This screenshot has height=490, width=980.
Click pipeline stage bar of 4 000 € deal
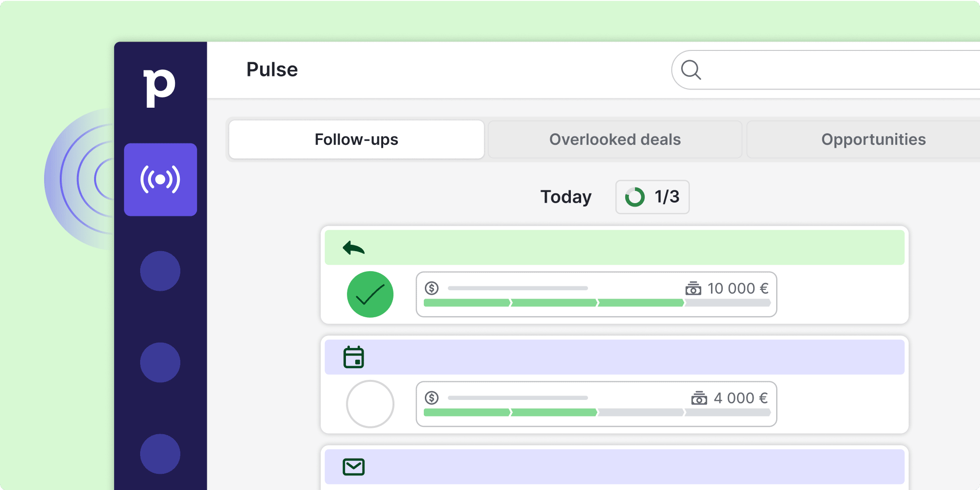coord(596,413)
